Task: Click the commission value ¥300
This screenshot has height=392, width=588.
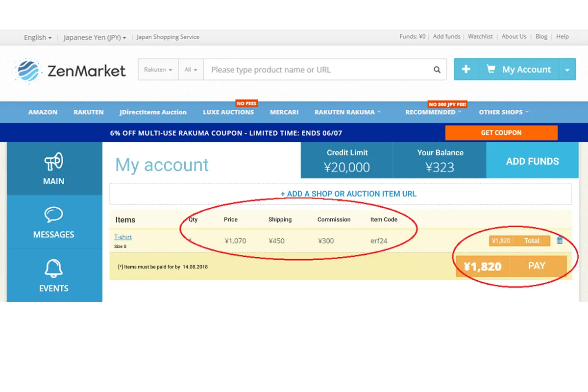Action: point(326,241)
